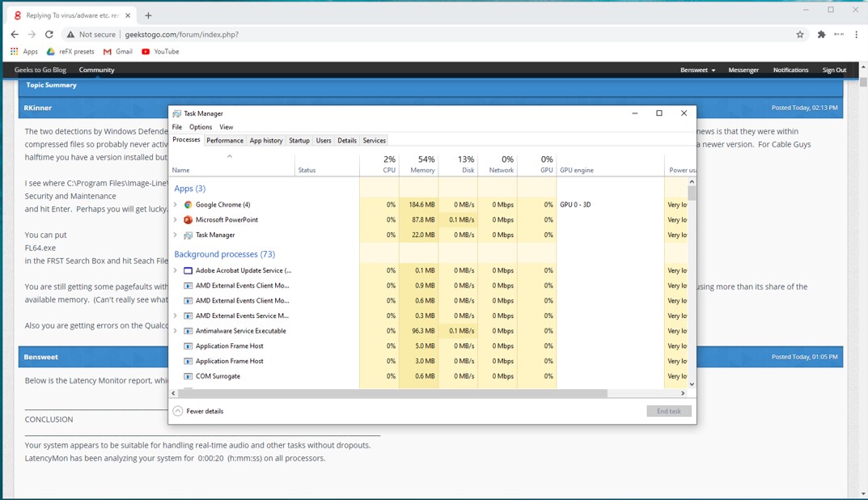Click the browser back arrow
868x500 pixels.
15,34
